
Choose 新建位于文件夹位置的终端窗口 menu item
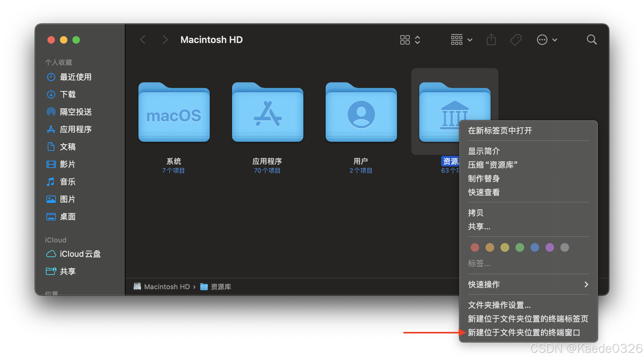point(524,333)
